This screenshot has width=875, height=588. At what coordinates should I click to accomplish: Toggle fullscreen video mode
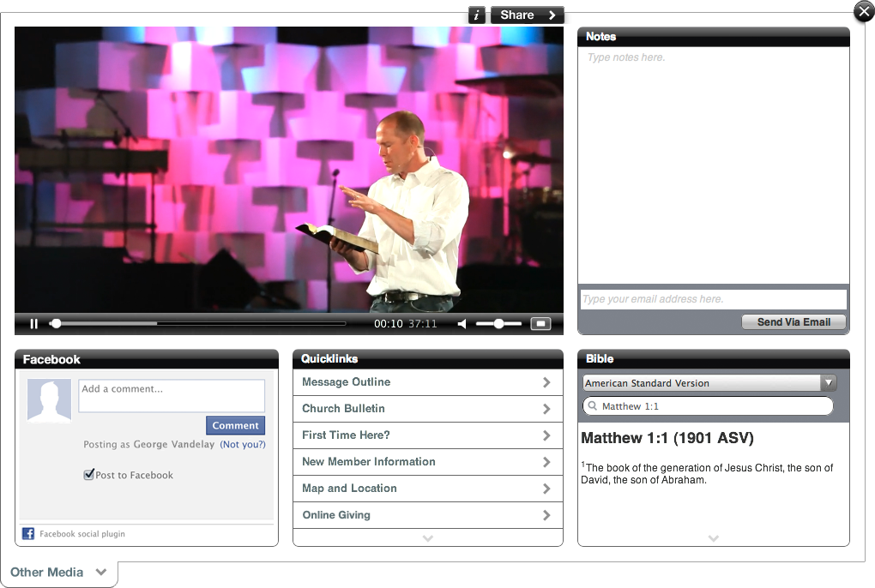(540, 323)
